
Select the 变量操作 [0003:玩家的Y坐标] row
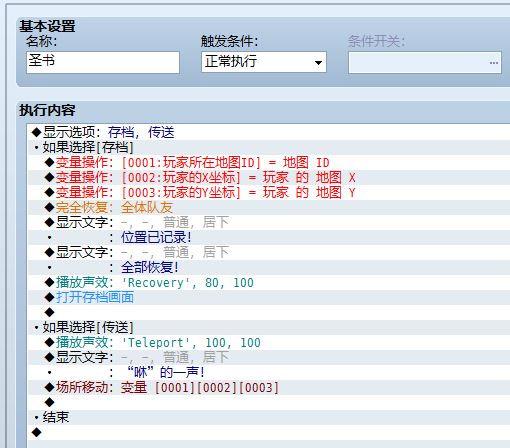point(269,192)
